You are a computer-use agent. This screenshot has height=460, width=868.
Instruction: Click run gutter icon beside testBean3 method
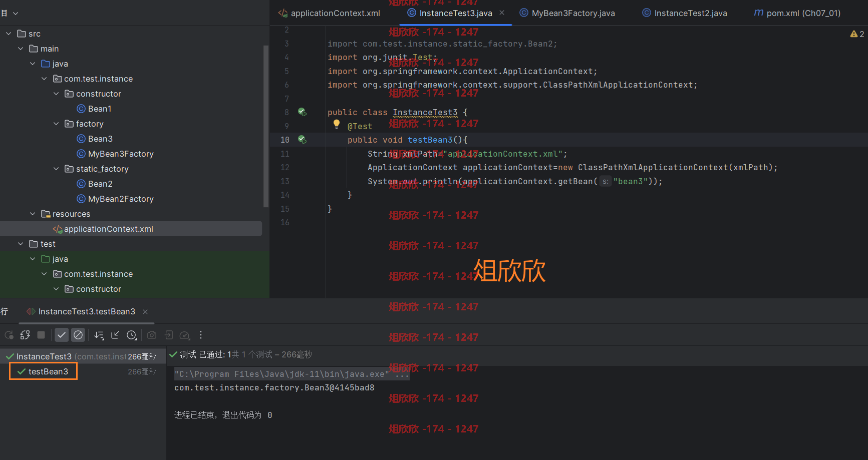click(x=302, y=139)
